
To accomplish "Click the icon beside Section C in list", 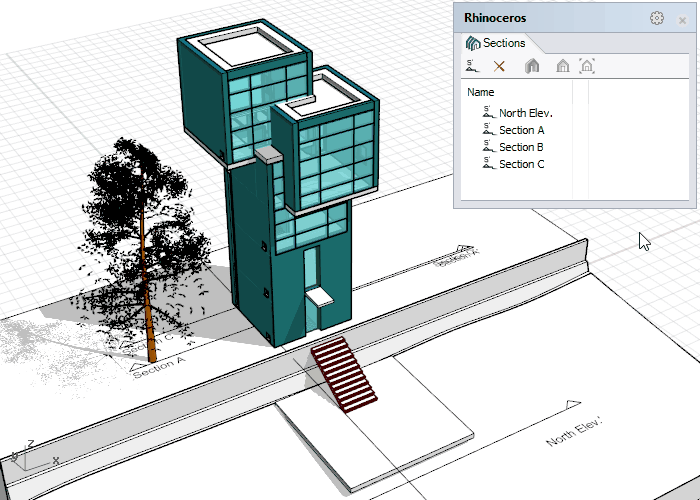I will click(x=487, y=164).
